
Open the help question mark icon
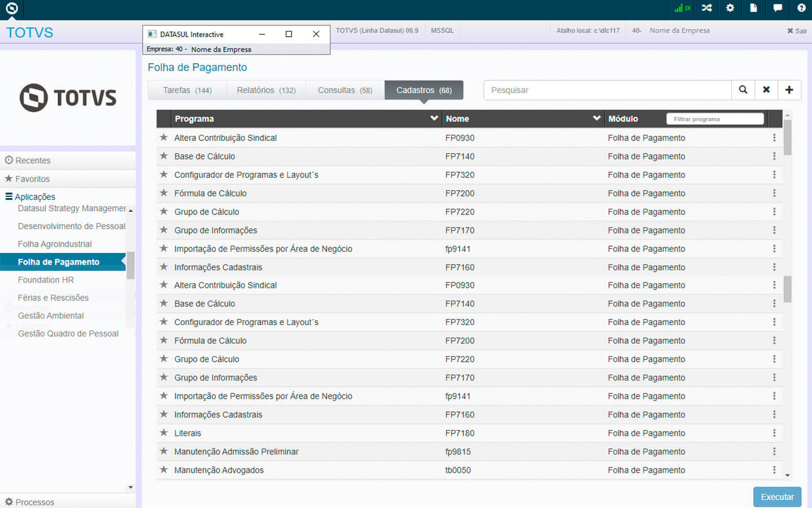point(801,8)
